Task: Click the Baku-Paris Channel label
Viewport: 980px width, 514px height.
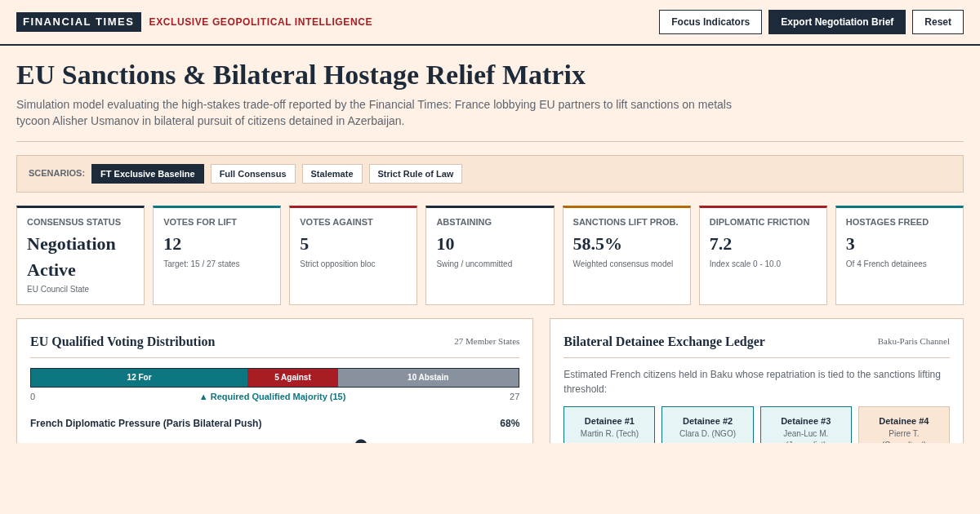Action: [x=914, y=341]
